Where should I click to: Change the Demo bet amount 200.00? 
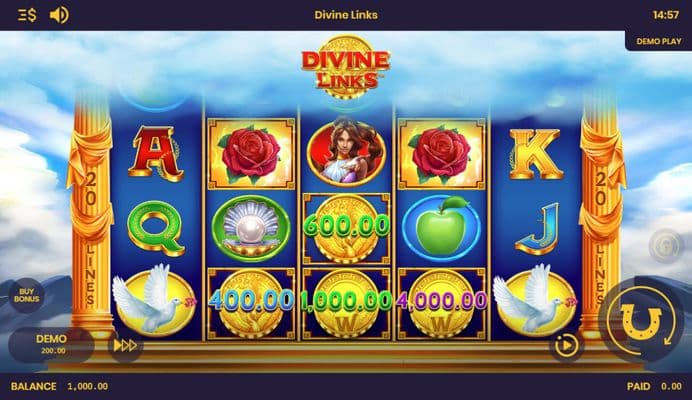51,344
